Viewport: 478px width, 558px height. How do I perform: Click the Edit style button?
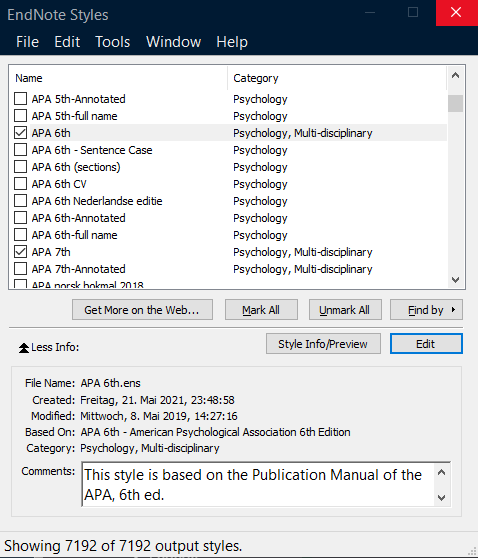pyautogui.click(x=426, y=344)
